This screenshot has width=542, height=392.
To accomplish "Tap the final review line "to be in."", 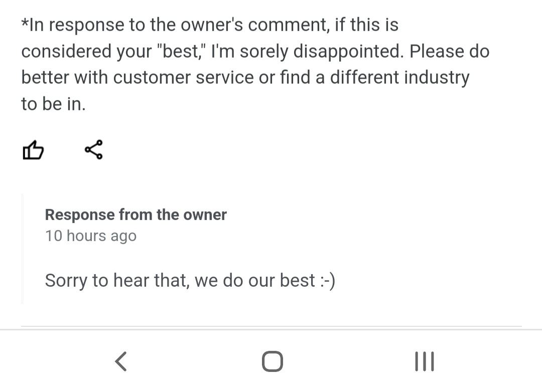I will coord(53,104).
